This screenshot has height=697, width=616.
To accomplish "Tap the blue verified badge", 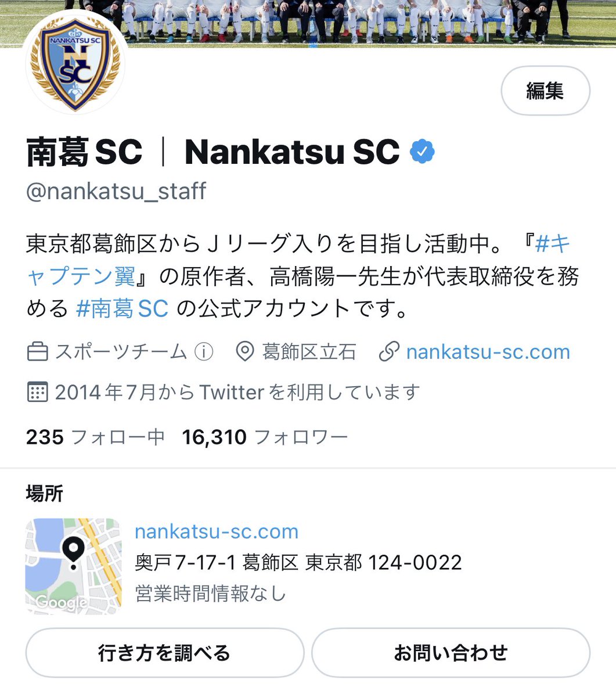I will tap(422, 152).
